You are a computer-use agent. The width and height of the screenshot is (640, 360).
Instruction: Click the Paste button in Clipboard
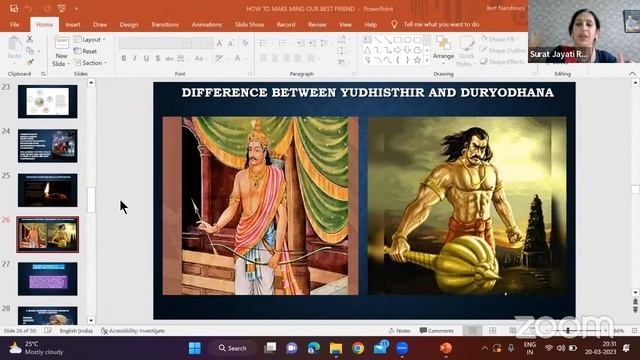click(14, 49)
